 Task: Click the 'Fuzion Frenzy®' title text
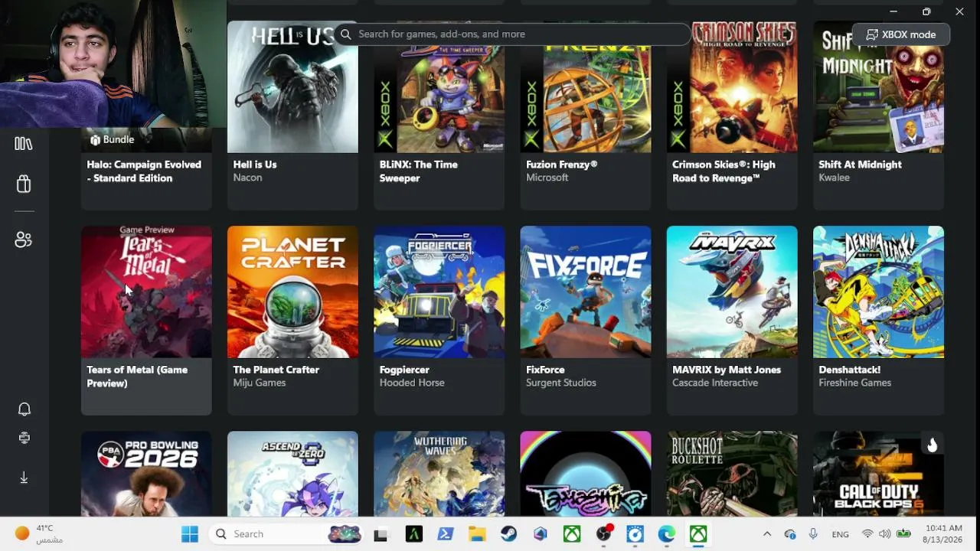coord(561,165)
